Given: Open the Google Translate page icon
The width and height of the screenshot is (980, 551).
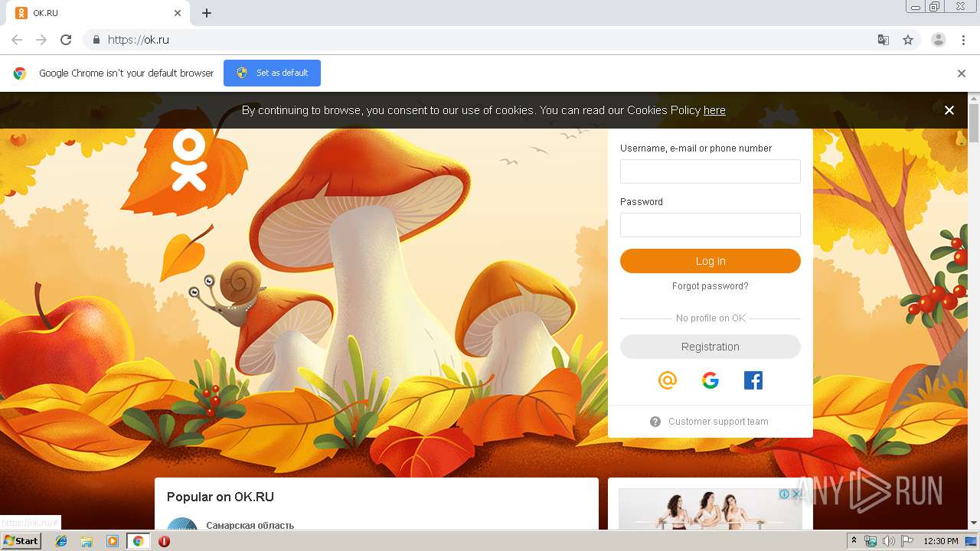Looking at the screenshot, I should tap(884, 40).
